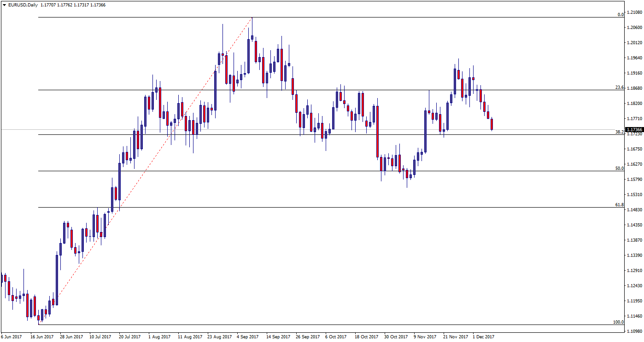Click the 20 Jul 2017 date label
Screen dimensions: 644x342
click(130, 337)
